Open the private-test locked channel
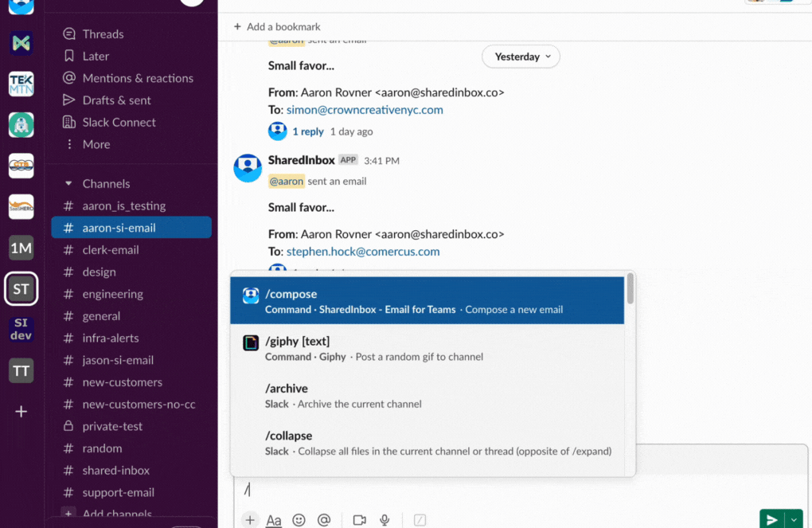This screenshot has height=528, width=812. pos(131,426)
